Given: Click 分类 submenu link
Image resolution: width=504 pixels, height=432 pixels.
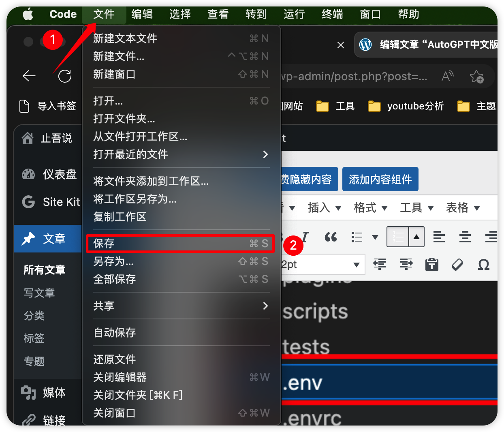Looking at the screenshot, I should (34, 316).
